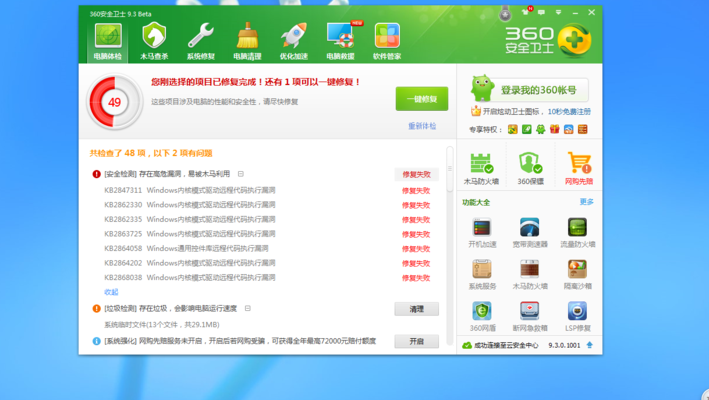The image size is (709, 400).
Task: Click the 更多 link in 功能大全
Action: point(586,202)
